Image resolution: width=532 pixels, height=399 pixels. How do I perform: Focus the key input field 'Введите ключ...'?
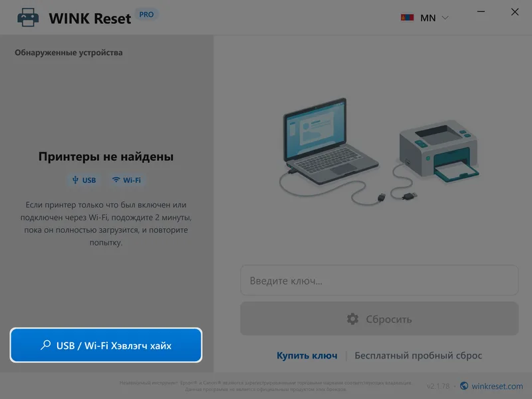[x=379, y=280]
